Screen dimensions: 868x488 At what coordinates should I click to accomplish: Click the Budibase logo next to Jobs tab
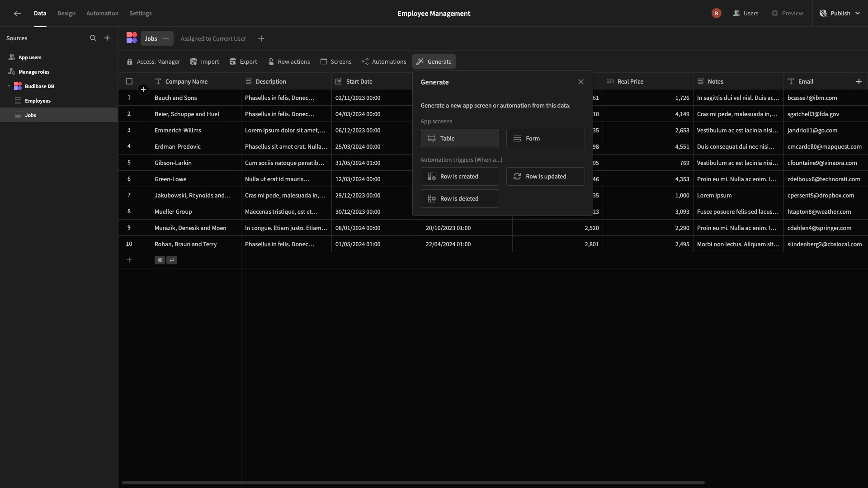coord(132,38)
